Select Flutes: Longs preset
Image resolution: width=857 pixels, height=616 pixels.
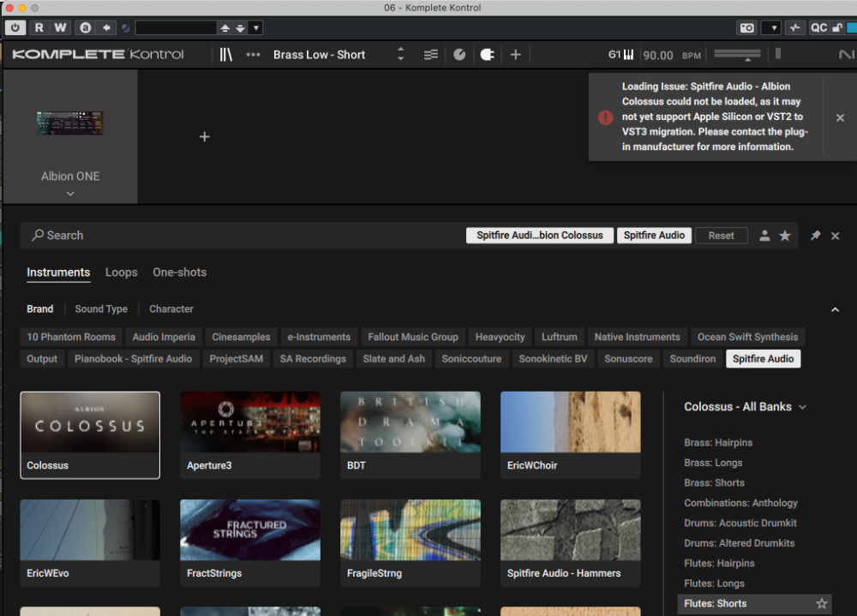tap(714, 583)
